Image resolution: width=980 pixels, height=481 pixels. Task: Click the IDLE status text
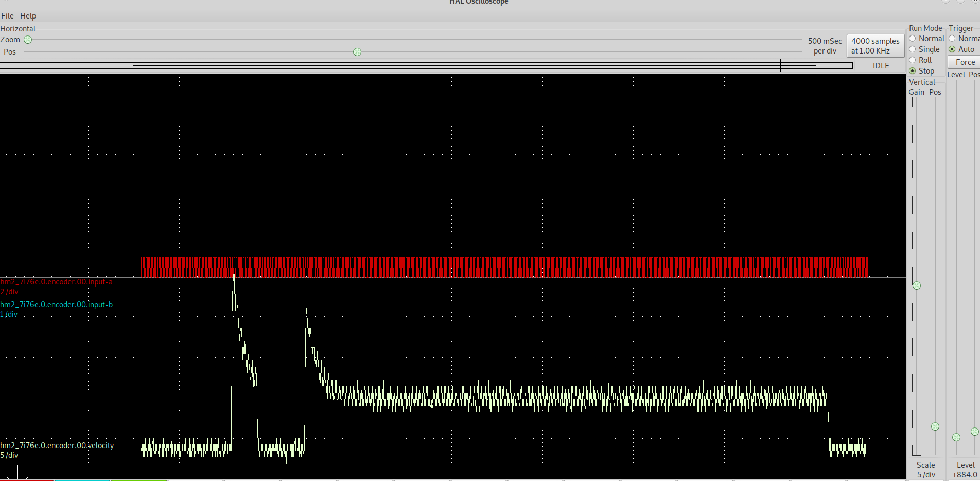tap(881, 66)
